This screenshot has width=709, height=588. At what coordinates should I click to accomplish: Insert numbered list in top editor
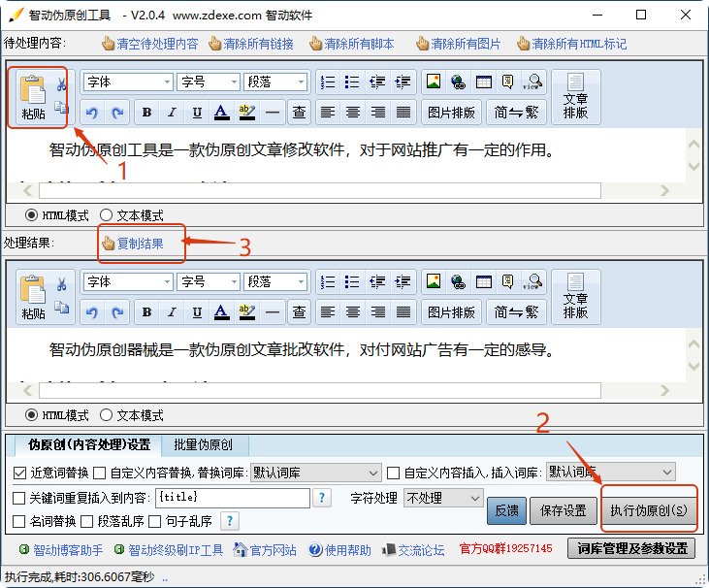point(328,82)
